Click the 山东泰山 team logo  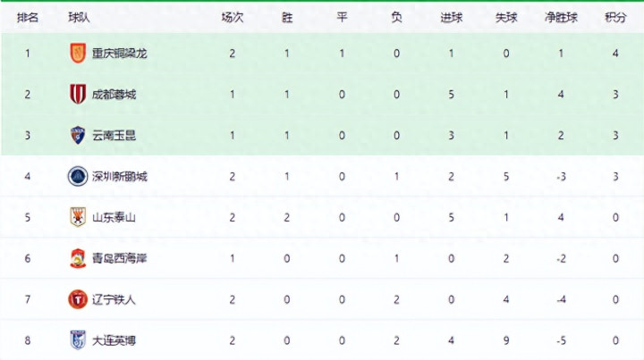(78, 217)
